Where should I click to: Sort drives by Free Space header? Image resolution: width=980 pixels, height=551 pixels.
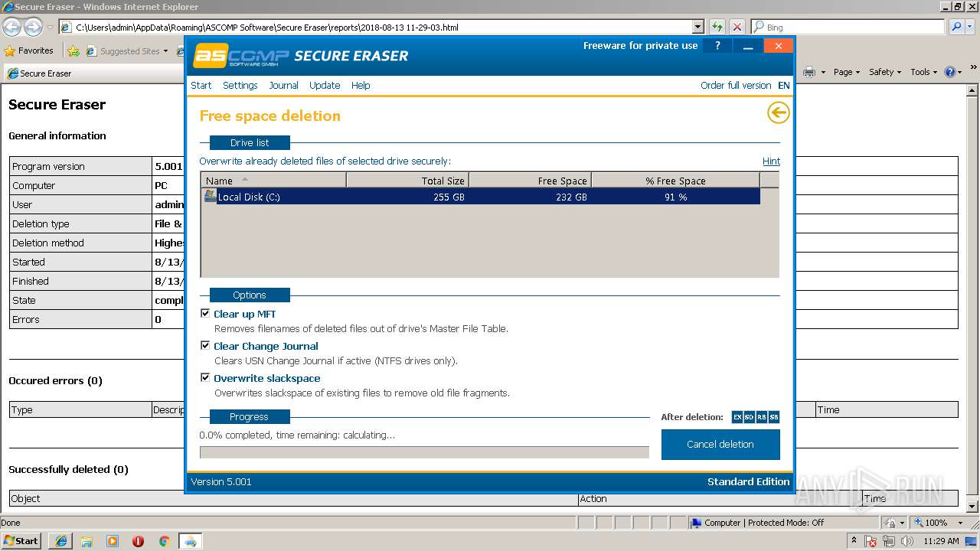[530, 181]
